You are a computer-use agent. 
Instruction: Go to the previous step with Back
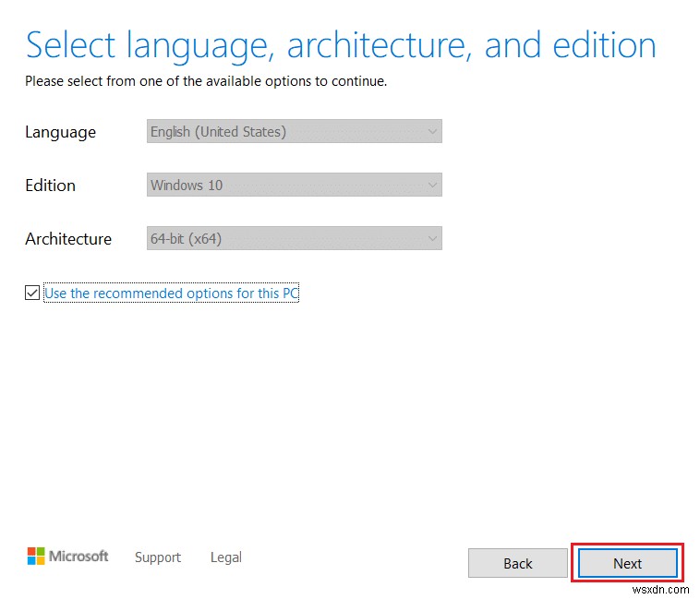coord(517,564)
